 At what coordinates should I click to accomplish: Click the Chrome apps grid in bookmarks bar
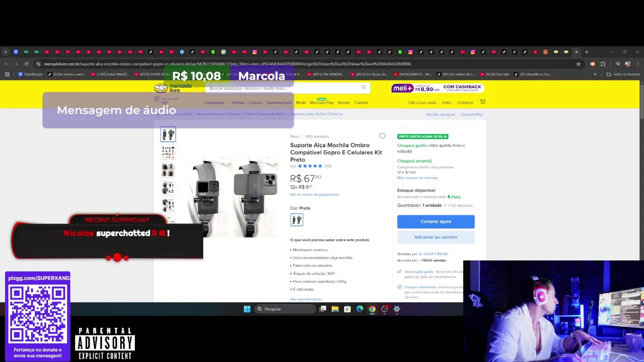coord(7,74)
